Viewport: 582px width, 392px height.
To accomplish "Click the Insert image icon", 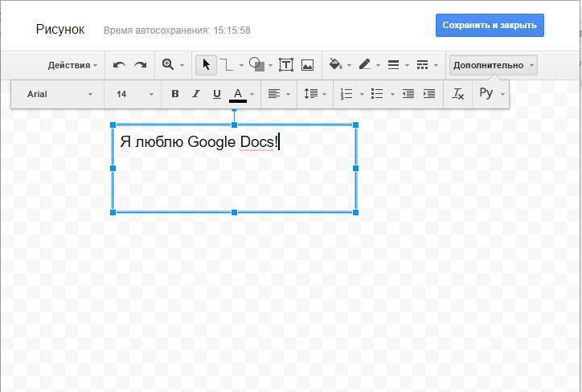I will [x=307, y=65].
